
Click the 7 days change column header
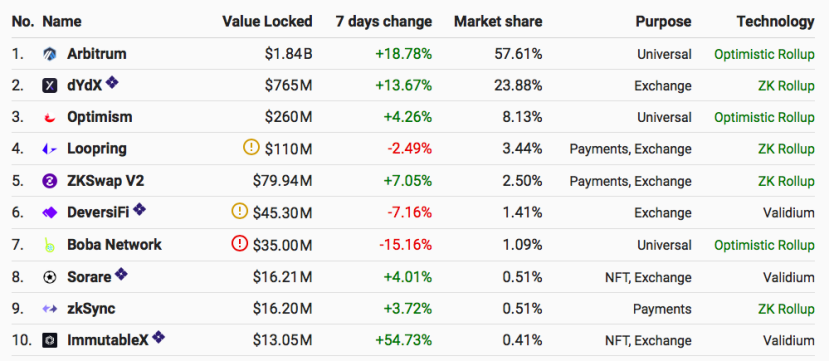coord(383,21)
